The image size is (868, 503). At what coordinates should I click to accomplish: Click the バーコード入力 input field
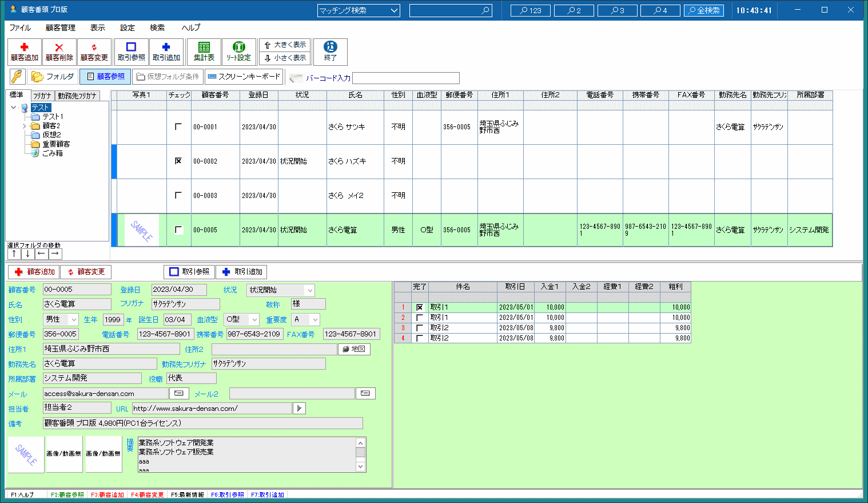[x=406, y=78]
